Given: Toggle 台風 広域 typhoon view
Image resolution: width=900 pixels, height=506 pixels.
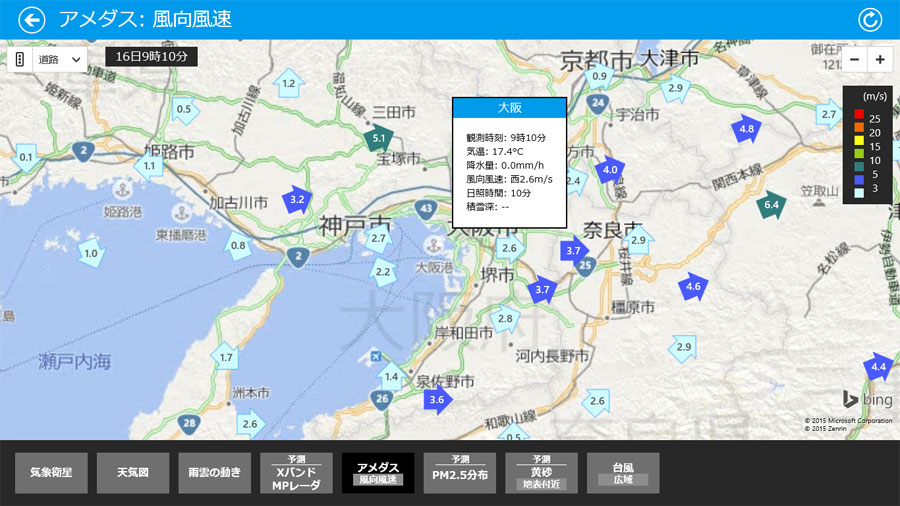Looking at the screenshot, I should click(623, 473).
